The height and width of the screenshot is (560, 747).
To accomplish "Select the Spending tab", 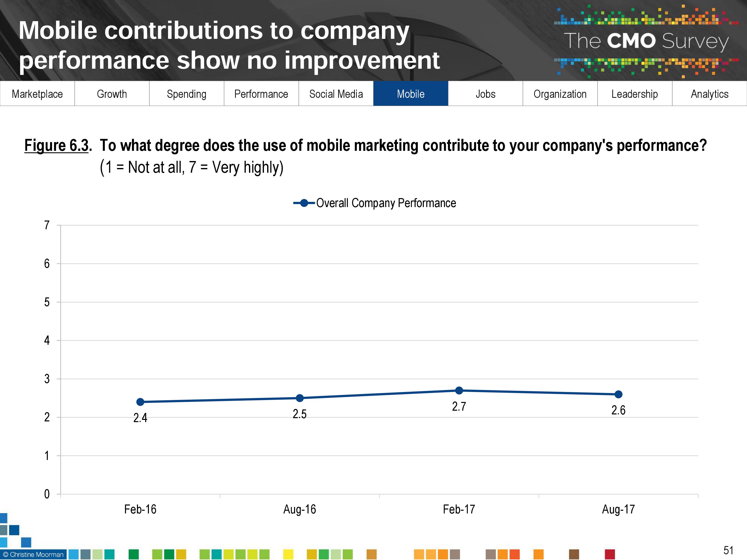I will pos(187,94).
